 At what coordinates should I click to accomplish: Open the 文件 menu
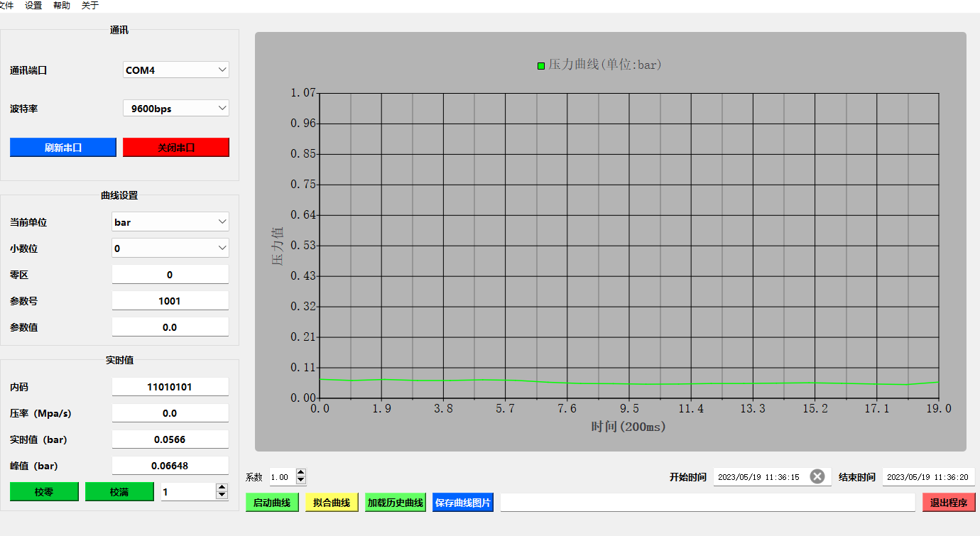point(6,5)
